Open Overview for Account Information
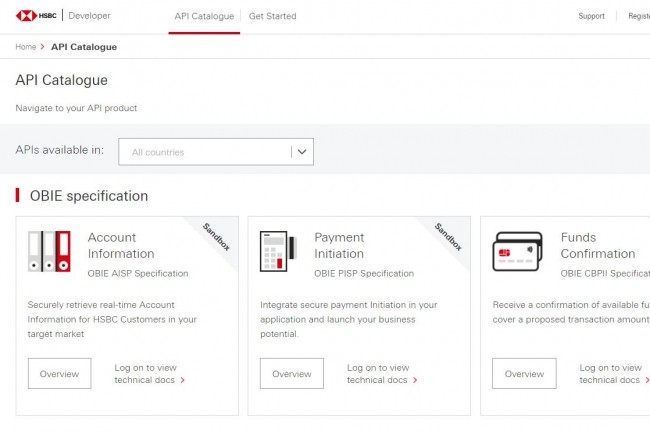This screenshot has height=433, width=650. point(60,373)
